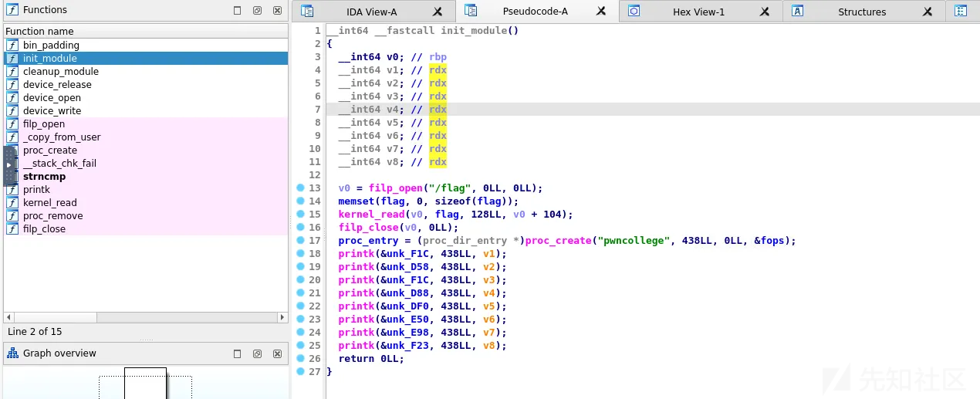980x399 pixels.
Task: Toggle breakpoint dot on line 16
Action: point(300,228)
